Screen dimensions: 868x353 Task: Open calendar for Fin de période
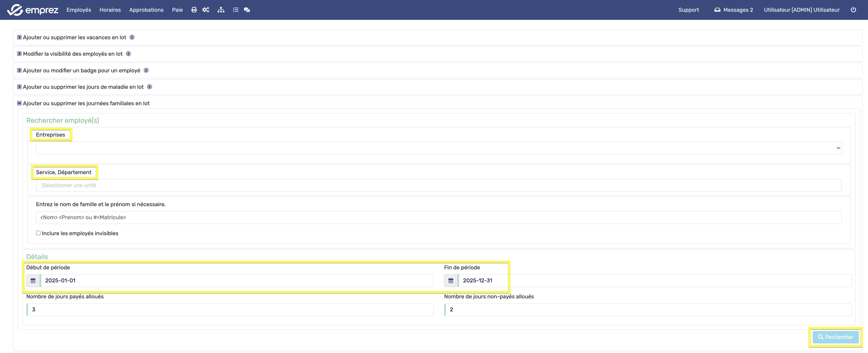[451, 281]
